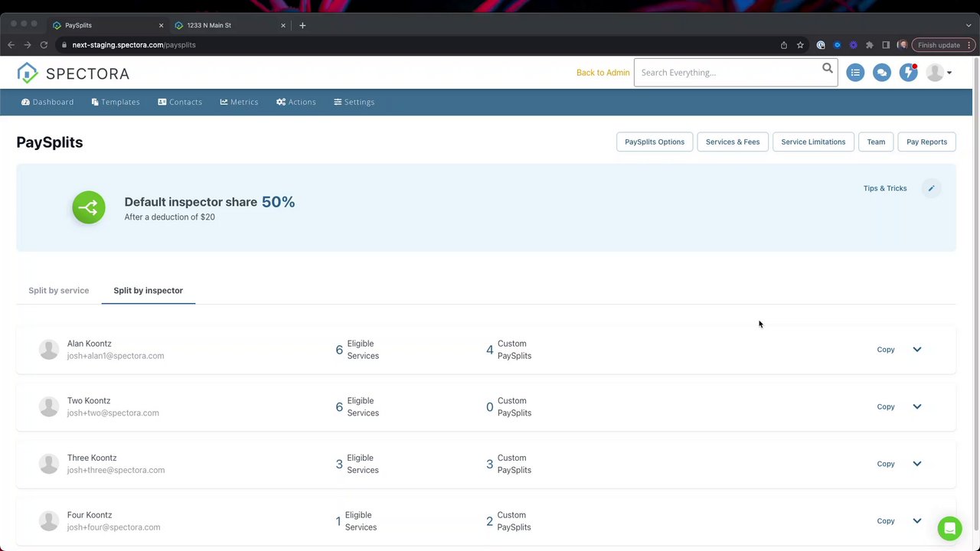The width and height of the screenshot is (980, 551).
Task: Click the share icon in address bar
Action: 784,45
